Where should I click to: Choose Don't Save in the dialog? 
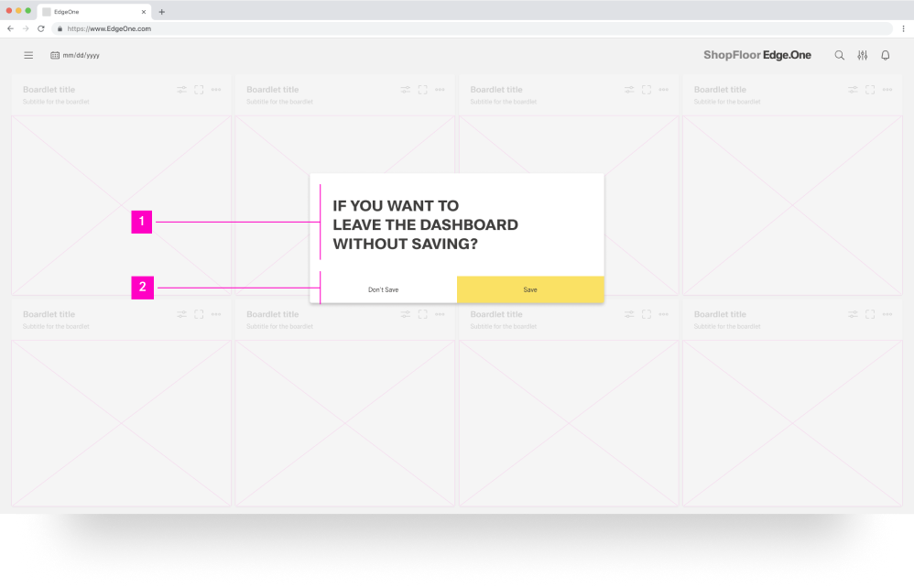(383, 289)
